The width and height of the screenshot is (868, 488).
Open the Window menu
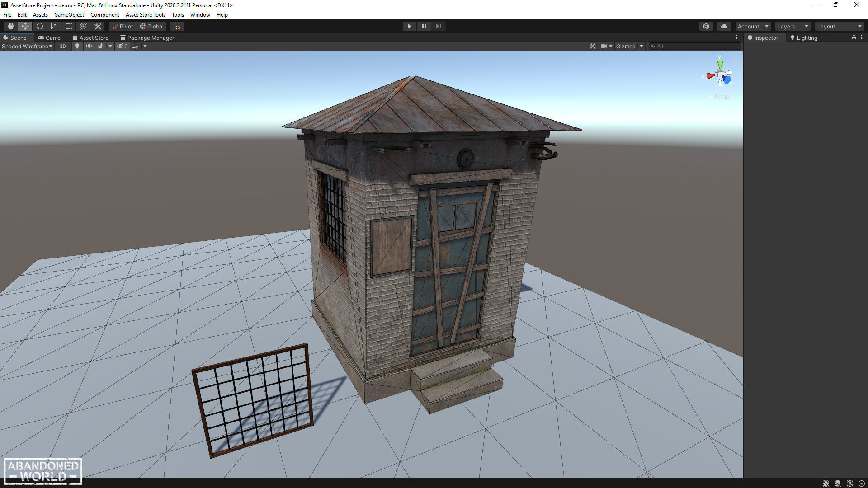point(200,15)
